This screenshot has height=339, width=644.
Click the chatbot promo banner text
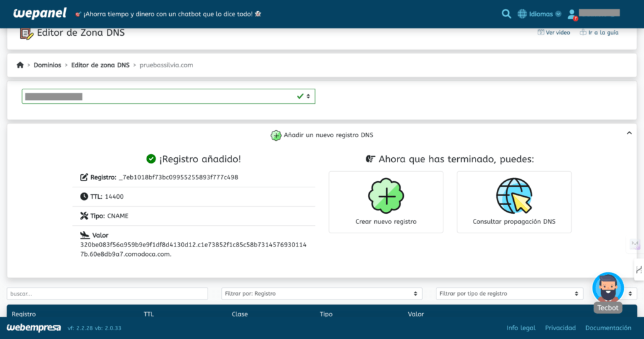point(168,14)
